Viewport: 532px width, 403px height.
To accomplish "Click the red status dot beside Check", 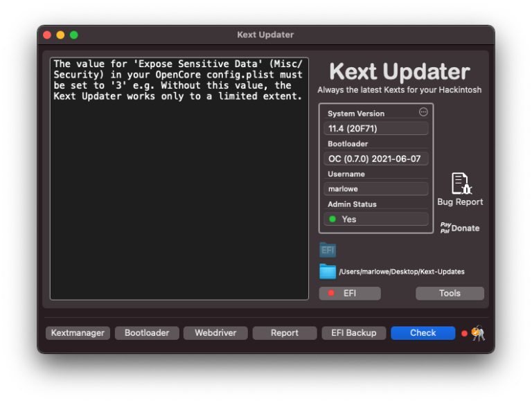I will click(464, 334).
